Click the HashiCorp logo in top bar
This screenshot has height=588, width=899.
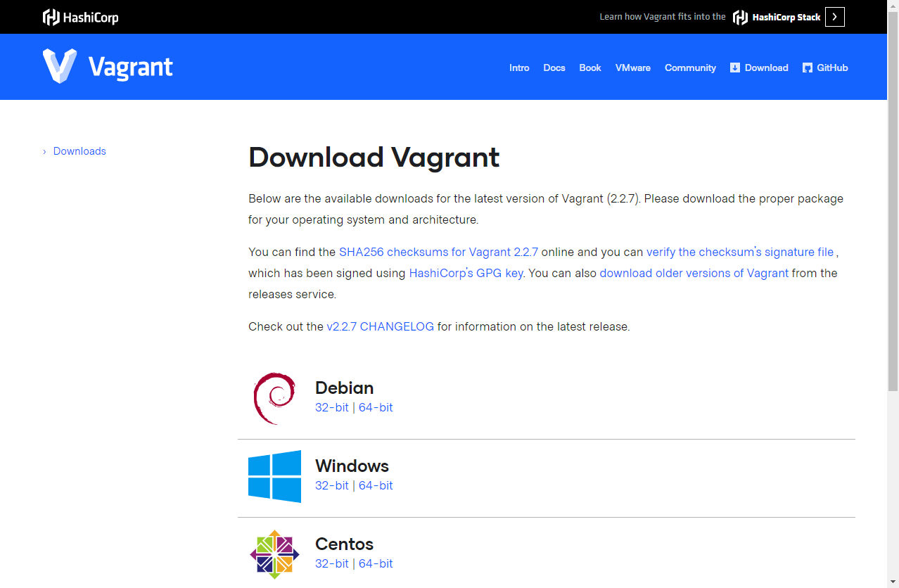pos(80,17)
